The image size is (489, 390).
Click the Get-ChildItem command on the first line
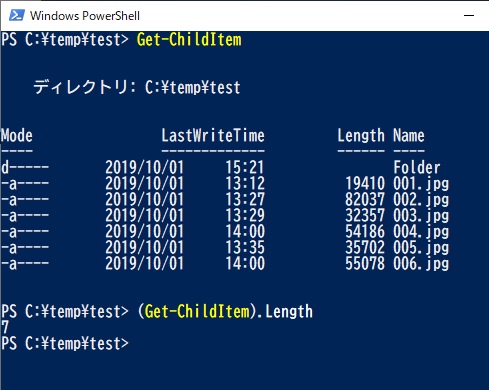tap(189, 40)
